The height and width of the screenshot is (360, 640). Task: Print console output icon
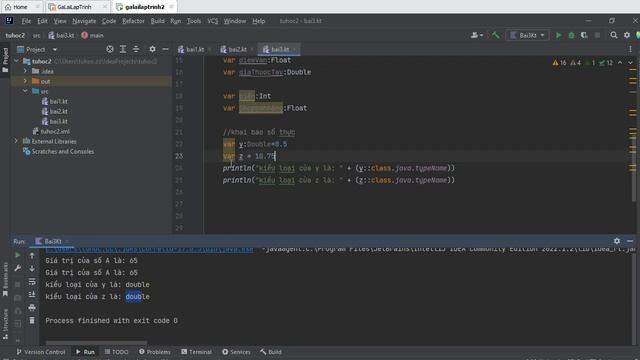32,307
